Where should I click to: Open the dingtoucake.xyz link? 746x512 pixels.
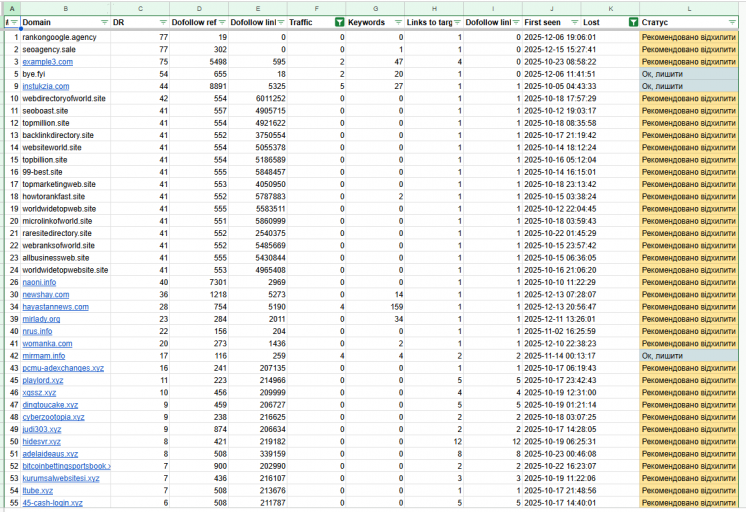50,405
